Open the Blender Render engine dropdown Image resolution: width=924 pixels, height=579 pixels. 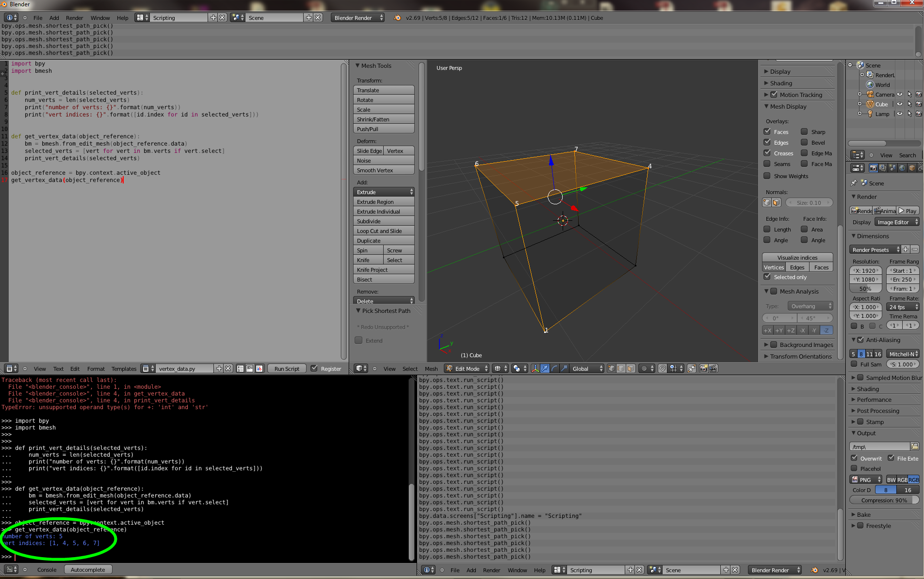[x=357, y=18]
